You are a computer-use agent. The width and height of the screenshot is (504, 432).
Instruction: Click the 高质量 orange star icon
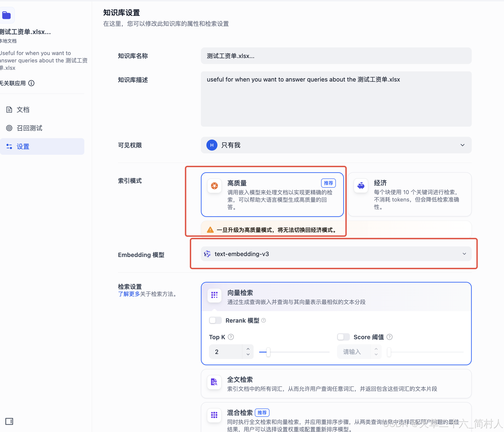(x=214, y=186)
